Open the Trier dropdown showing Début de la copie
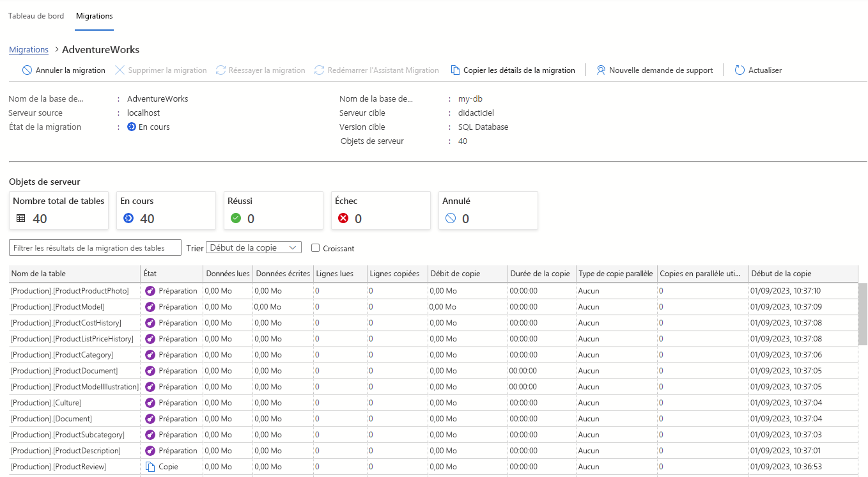 click(x=254, y=247)
